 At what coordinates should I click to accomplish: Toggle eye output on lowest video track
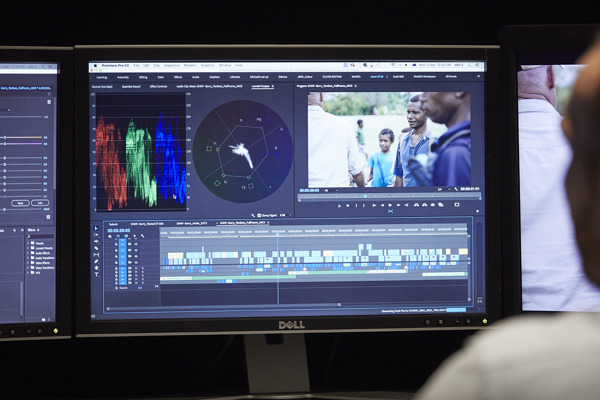(136, 262)
